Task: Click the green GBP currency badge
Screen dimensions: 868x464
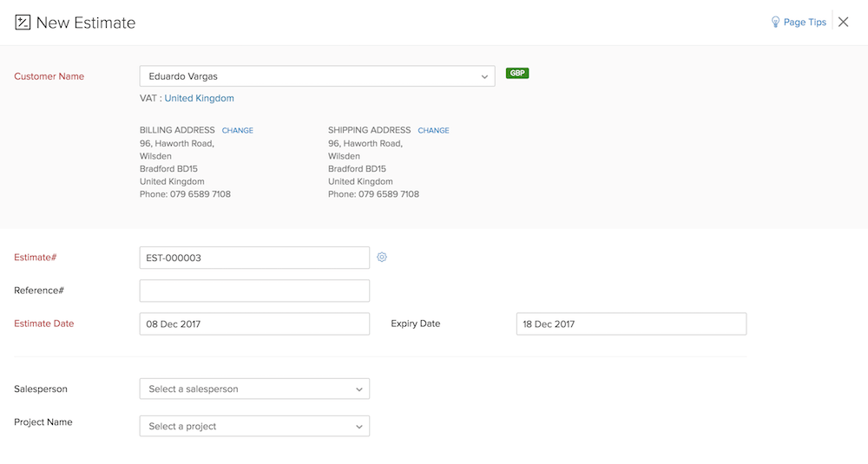Action: (x=517, y=74)
